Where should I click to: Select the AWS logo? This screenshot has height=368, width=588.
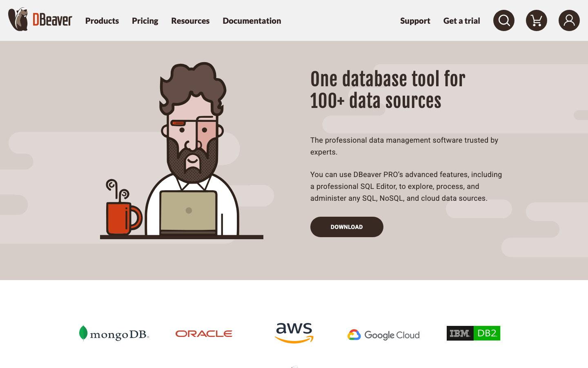click(294, 333)
